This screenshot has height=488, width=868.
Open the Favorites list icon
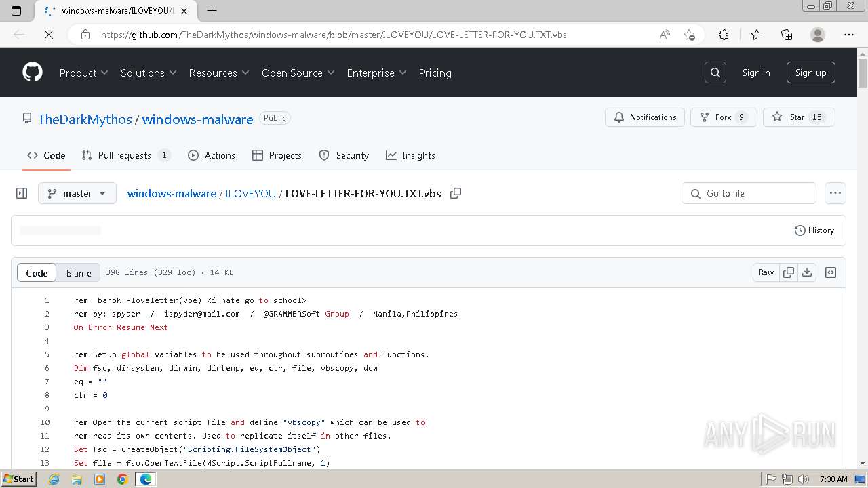click(757, 35)
